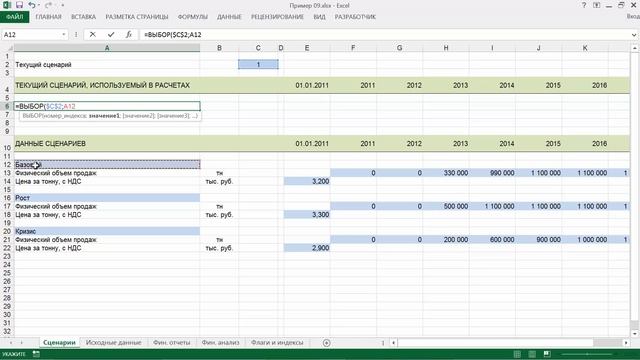Image resolution: width=640 pixels, height=360 pixels.
Task: Open the ДАННЫЕ ribbon tab
Action: 229,17
